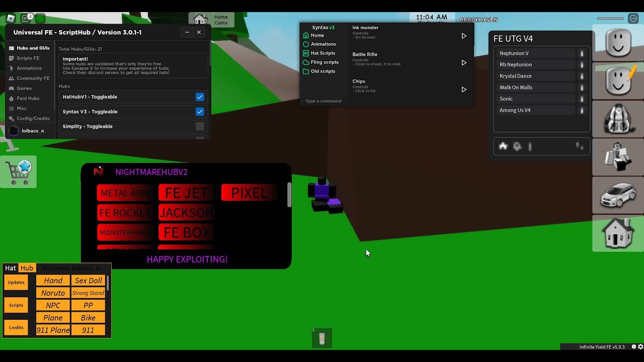This screenshot has width=644, height=362.
Task: Click the info icon beside Infinite Yield
Action: pos(633,347)
